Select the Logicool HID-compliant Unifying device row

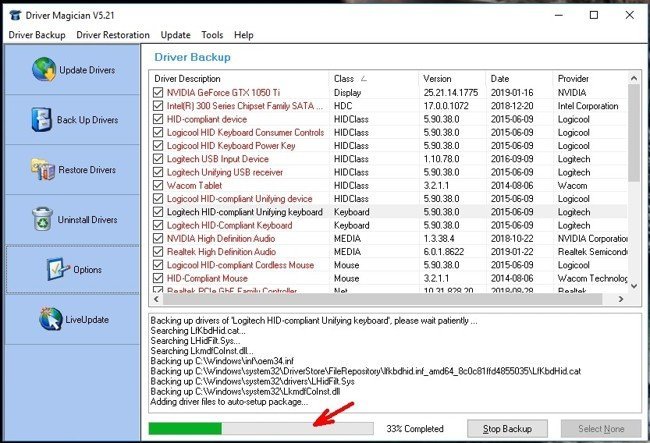(388, 199)
